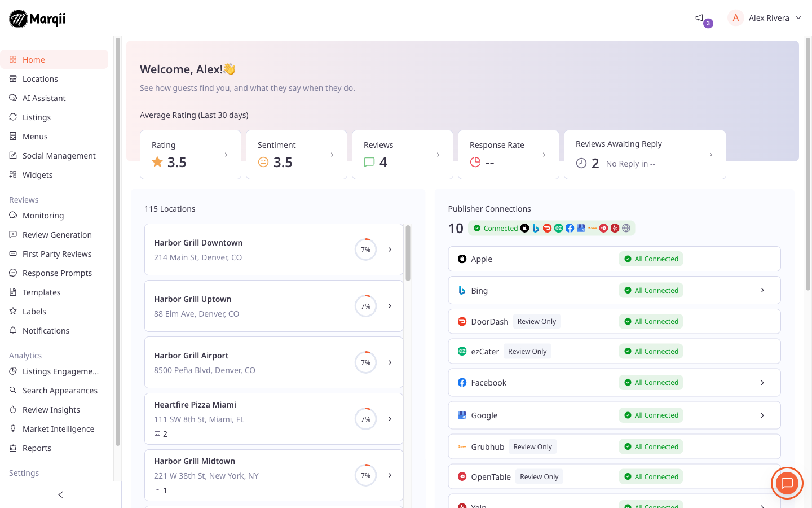Click the Review Only tag beside DoorDash
The width and height of the screenshot is (812, 508).
537,322
